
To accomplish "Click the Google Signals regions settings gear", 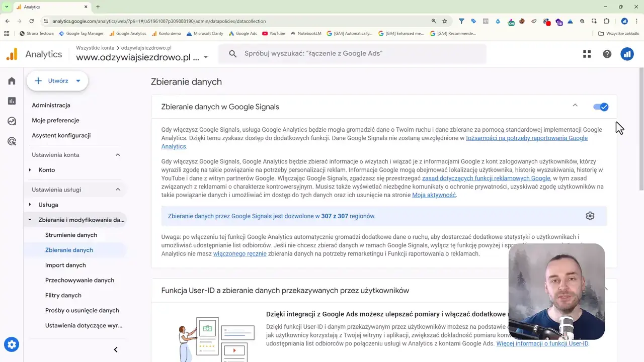I will (x=590, y=216).
